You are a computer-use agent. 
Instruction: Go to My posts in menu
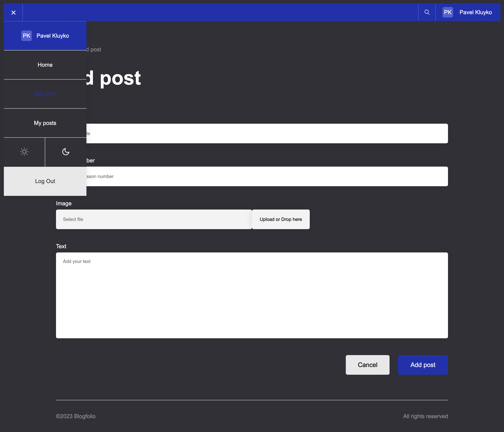point(45,123)
